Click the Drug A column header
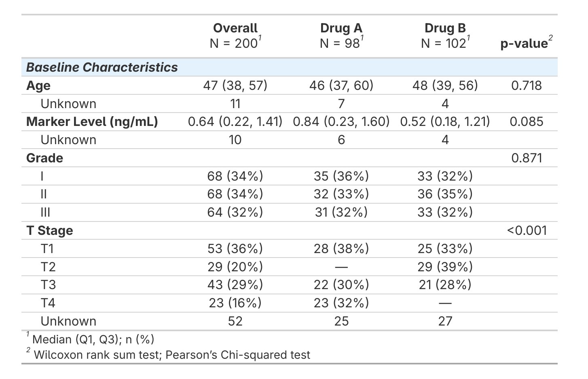Image resolution: width=588 pixels, height=379 pixels. pos(341,36)
